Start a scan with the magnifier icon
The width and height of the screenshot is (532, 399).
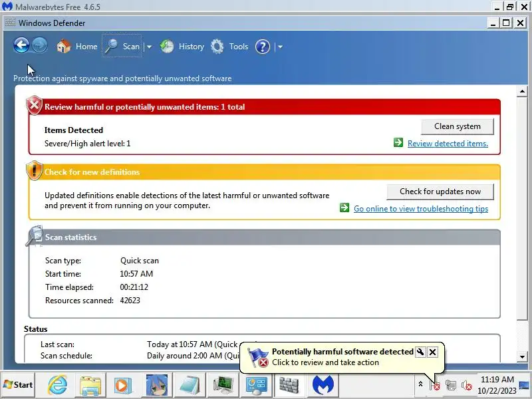click(111, 46)
